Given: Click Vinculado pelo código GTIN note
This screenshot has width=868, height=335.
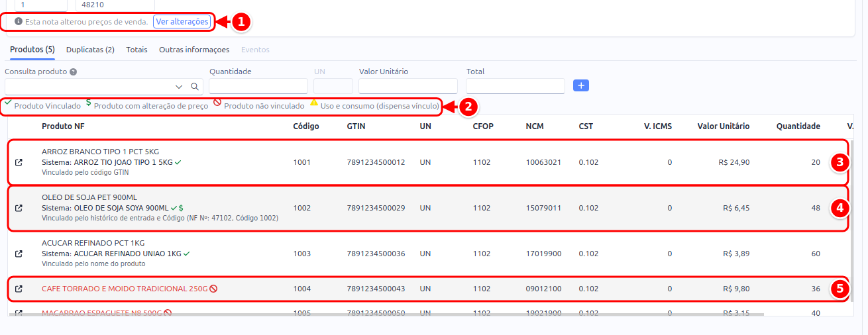Looking at the screenshot, I should point(85,172).
